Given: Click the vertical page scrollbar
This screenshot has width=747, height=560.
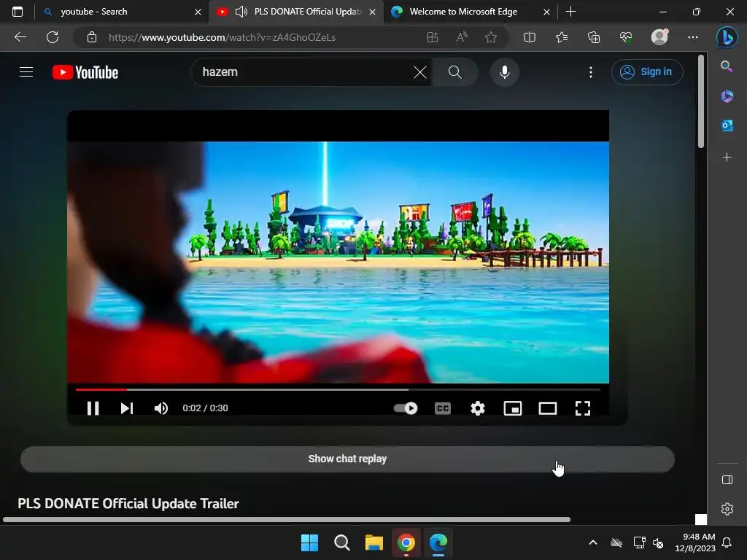Looking at the screenshot, I should click(701, 101).
